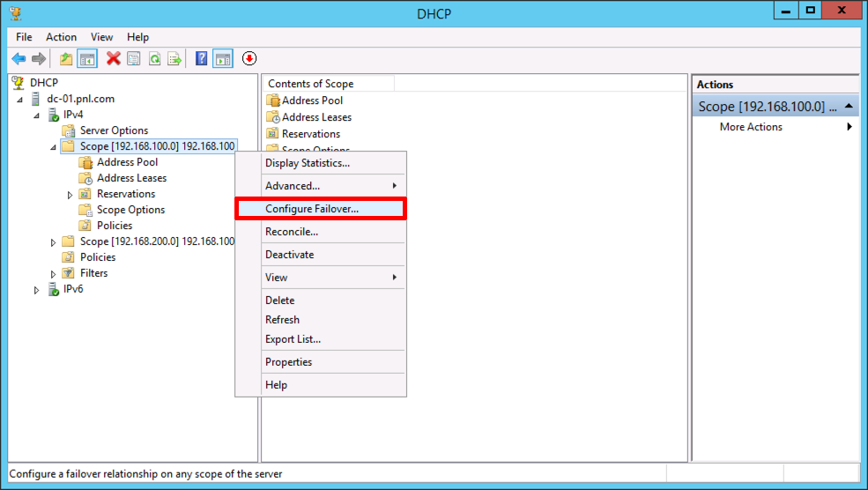Open Reservations in Contents of Scope list
This screenshot has height=490, width=868.
point(310,134)
